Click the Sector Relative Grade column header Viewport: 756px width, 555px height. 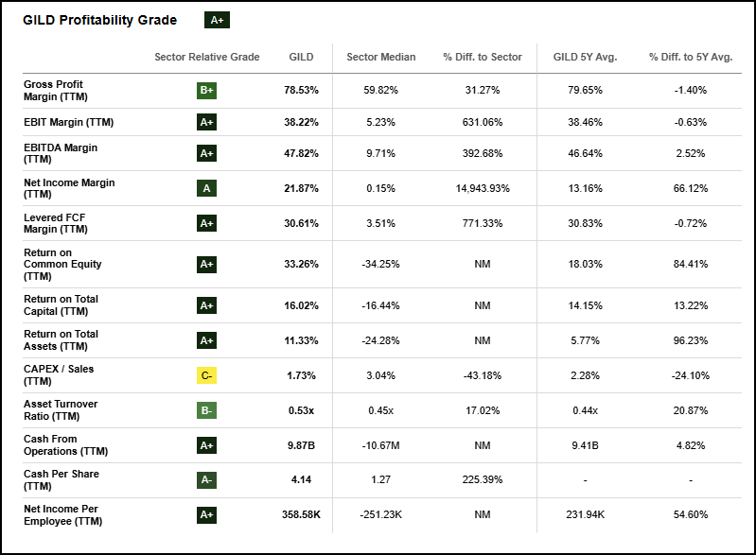pyautogui.click(x=207, y=57)
